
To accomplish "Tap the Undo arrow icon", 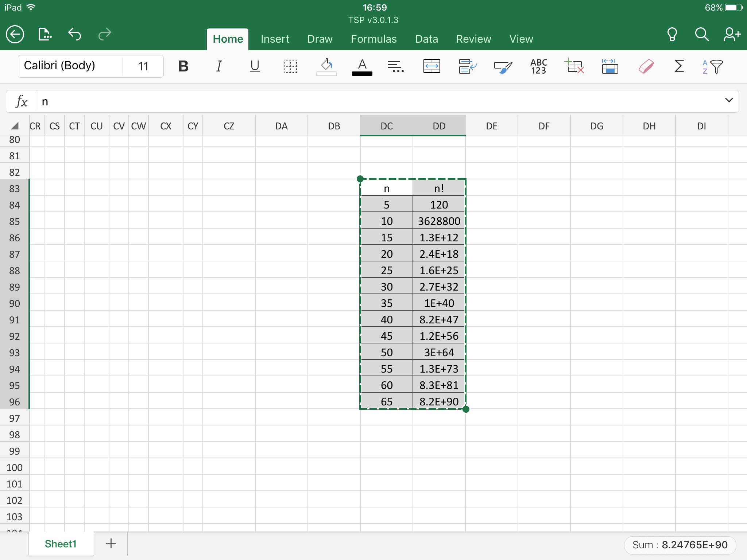I will (x=74, y=34).
